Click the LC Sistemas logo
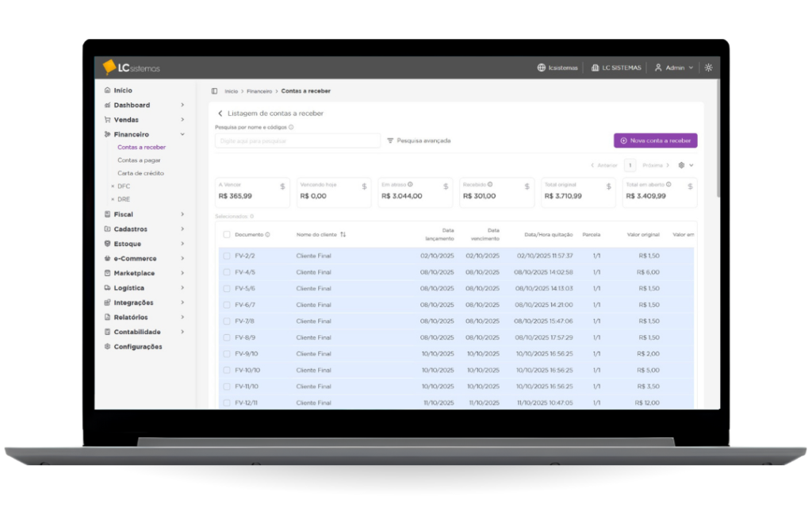812x527 pixels. click(x=131, y=67)
